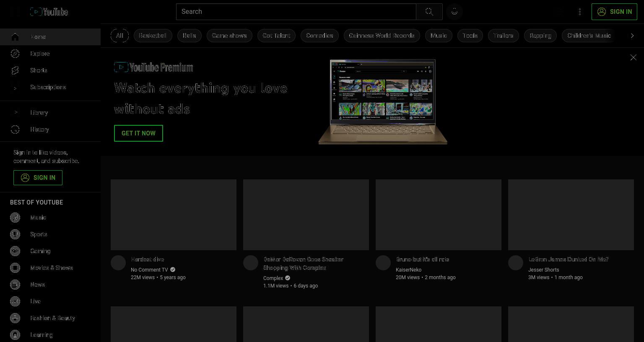Click the magnifier search button
The height and width of the screenshot is (342, 644).
tap(429, 12)
